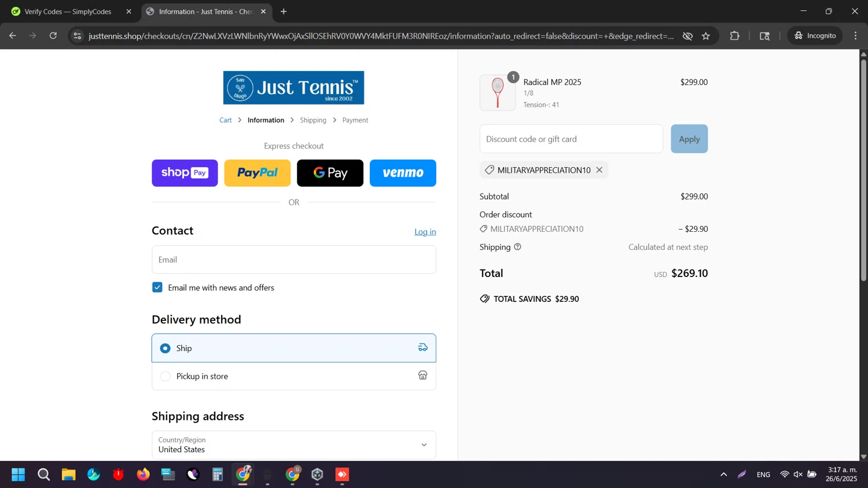Click the muted volume tray icon
868x488 pixels.
[x=798, y=475]
